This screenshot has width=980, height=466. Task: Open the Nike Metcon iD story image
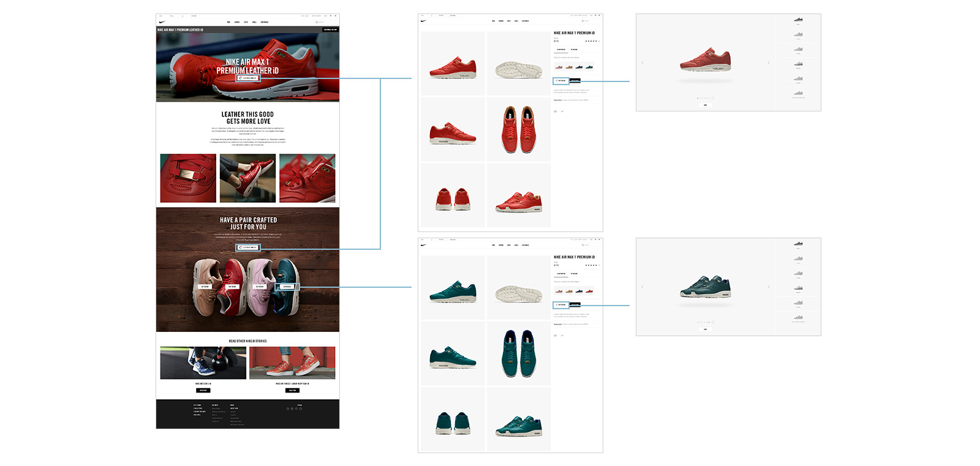[x=203, y=363]
